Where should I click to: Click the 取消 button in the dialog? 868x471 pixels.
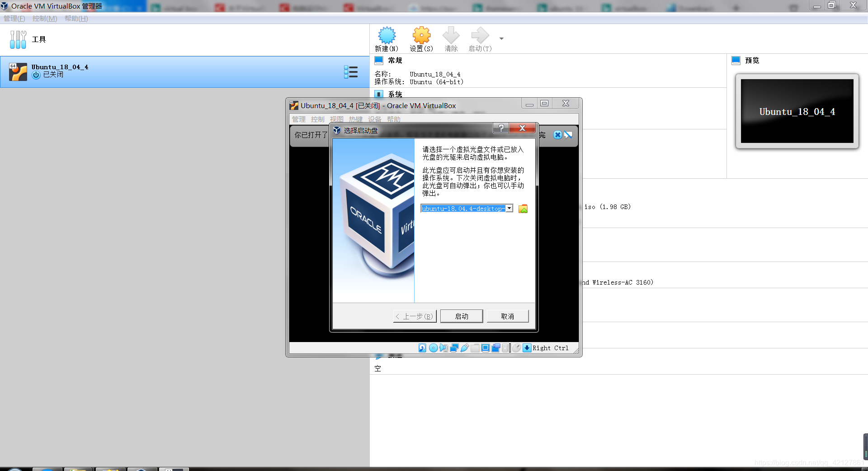(x=508, y=316)
